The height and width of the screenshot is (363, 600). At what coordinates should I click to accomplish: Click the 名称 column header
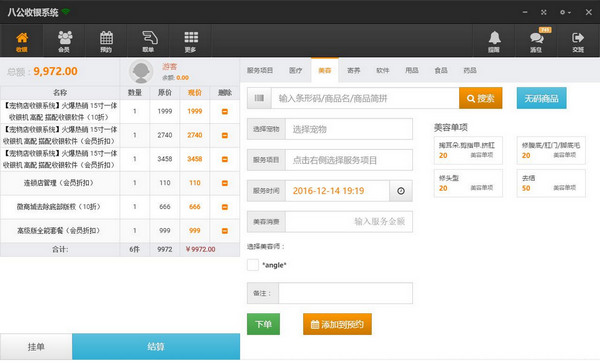[60, 93]
